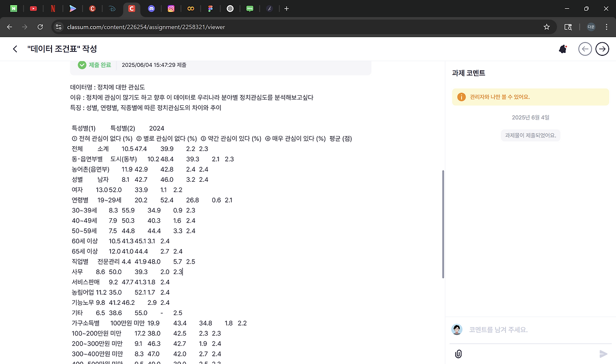Click the 서비스판매 data row
The image size is (616, 364).
[121, 282]
